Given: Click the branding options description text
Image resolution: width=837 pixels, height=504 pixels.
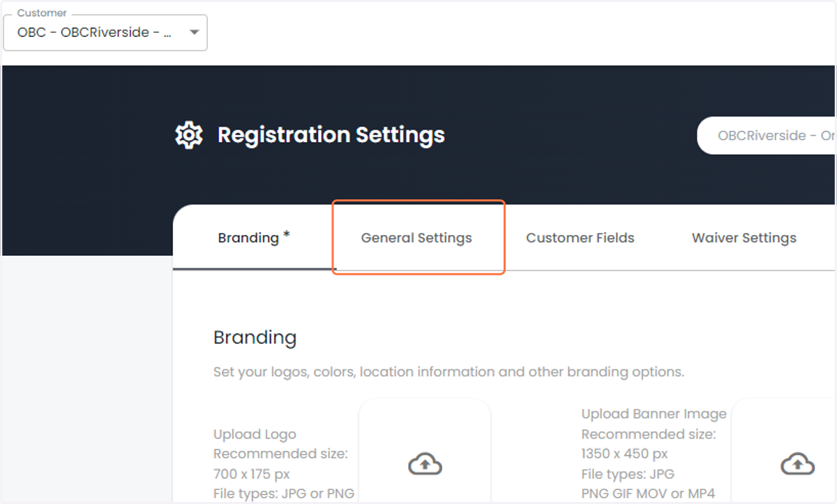Looking at the screenshot, I should pyautogui.click(x=448, y=372).
